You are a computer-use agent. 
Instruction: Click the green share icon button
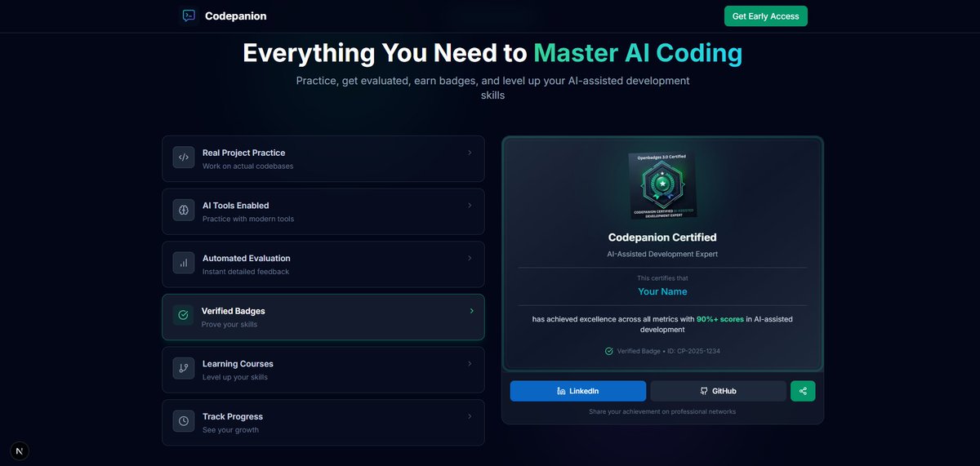(x=803, y=391)
